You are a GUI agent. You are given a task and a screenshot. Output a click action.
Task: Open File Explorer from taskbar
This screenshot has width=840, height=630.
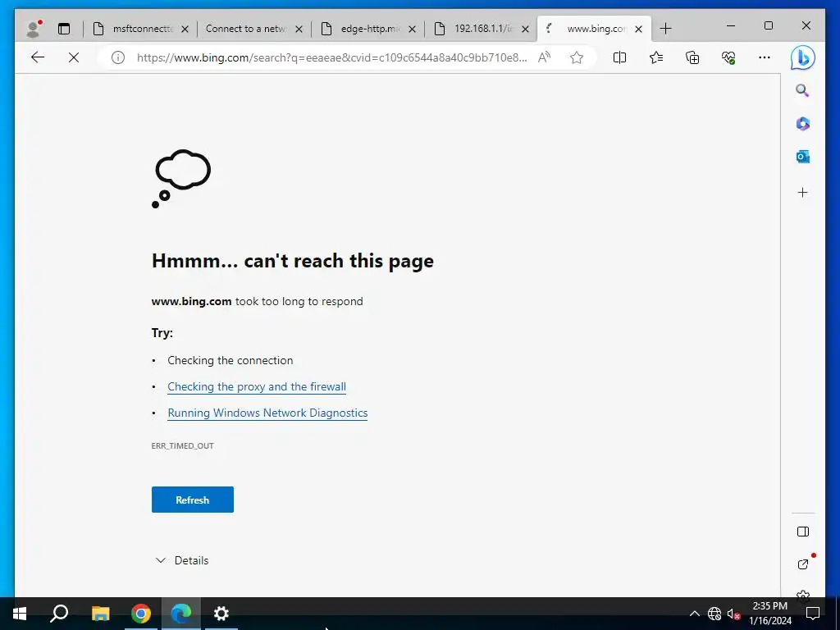click(x=100, y=614)
